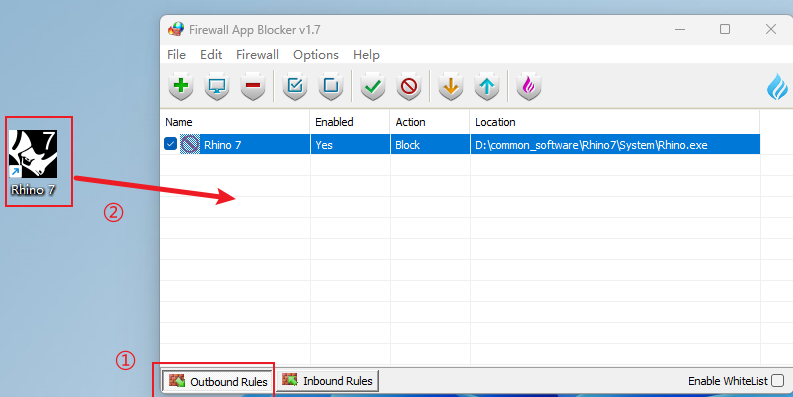Open the Firewall menu
The image size is (793, 397).
click(x=257, y=55)
